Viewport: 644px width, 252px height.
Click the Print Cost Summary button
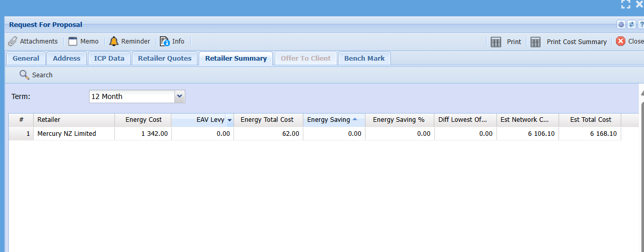[569, 42]
